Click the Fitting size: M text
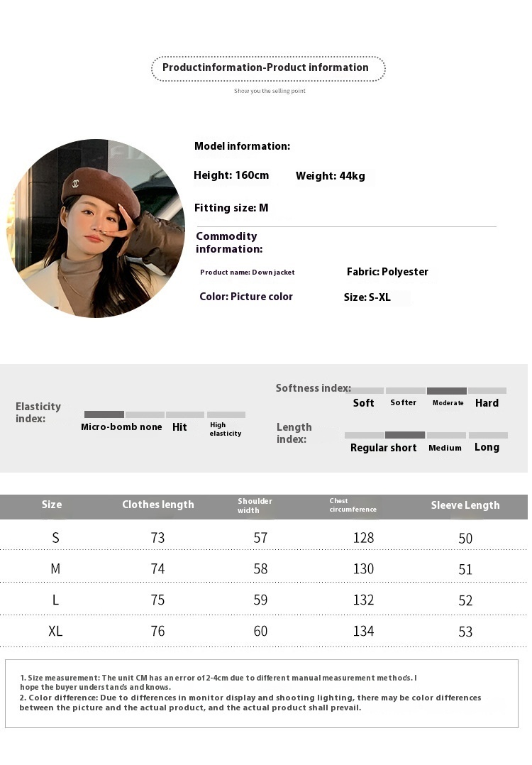This screenshot has width=532, height=765. (231, 208)
